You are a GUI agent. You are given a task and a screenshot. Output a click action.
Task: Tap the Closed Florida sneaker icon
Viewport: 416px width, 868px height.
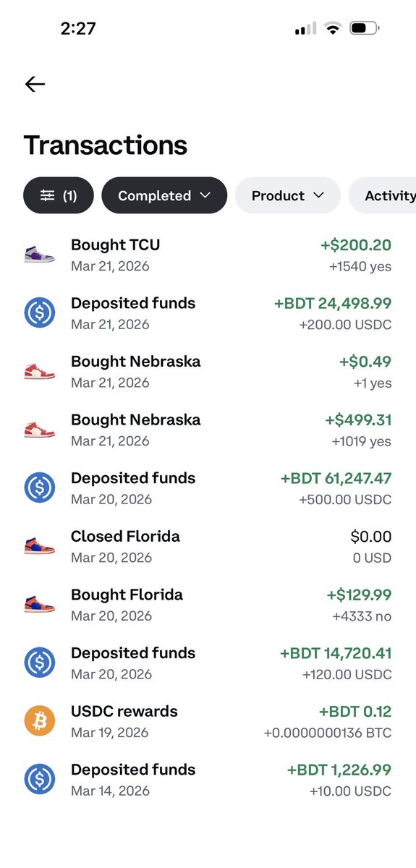point(39,546)
